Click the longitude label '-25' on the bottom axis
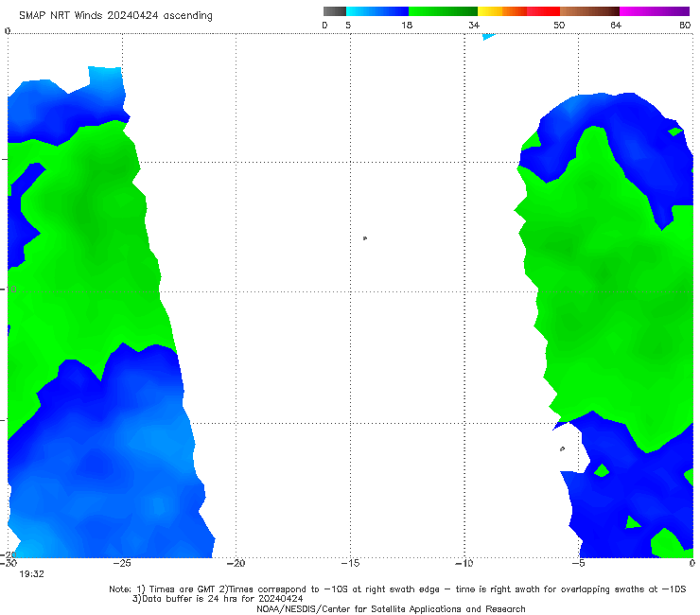700x615 pixels. [122, 563]
